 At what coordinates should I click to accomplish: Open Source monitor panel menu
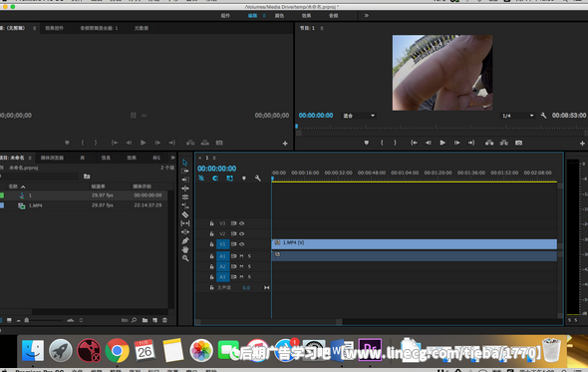pyautogui.click(x=34, y=28)
